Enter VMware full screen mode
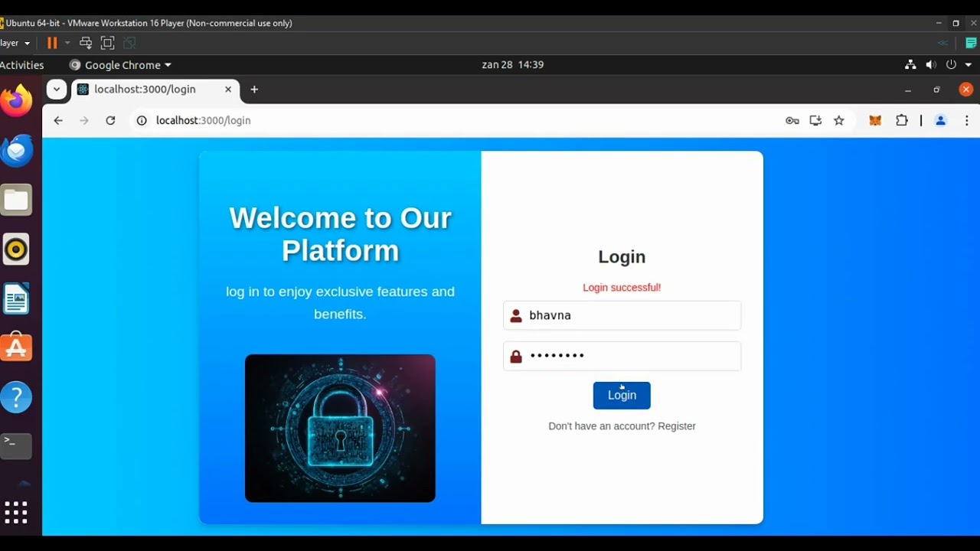The height and width of the screenshot is (551, 980). 107,43
